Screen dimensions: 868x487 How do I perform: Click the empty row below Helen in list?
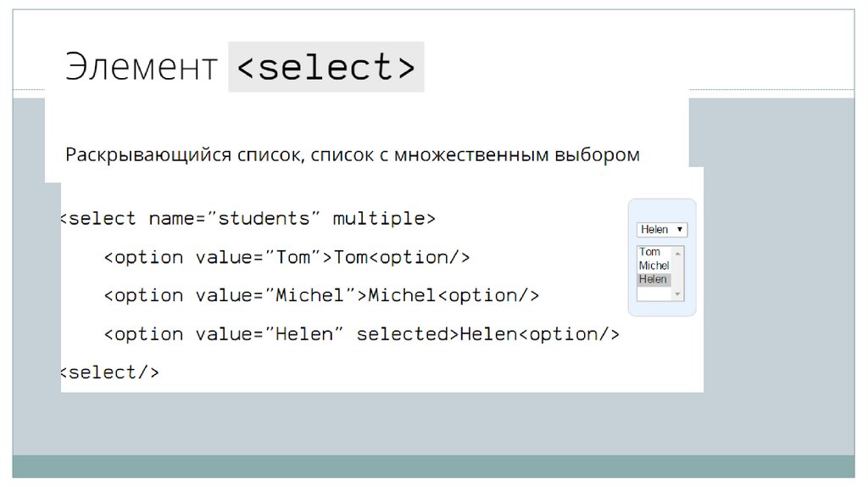tap(654, 293)
